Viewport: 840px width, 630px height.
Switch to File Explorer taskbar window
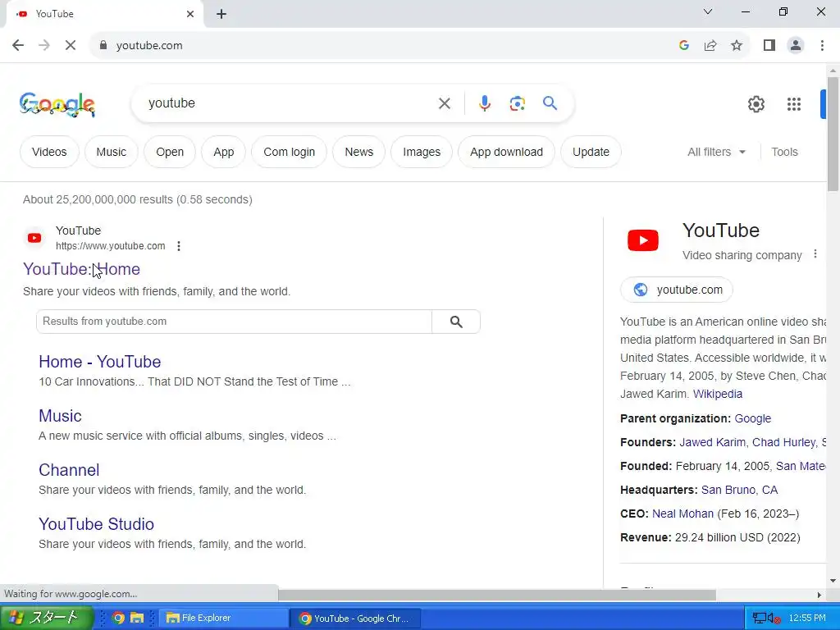223,619
